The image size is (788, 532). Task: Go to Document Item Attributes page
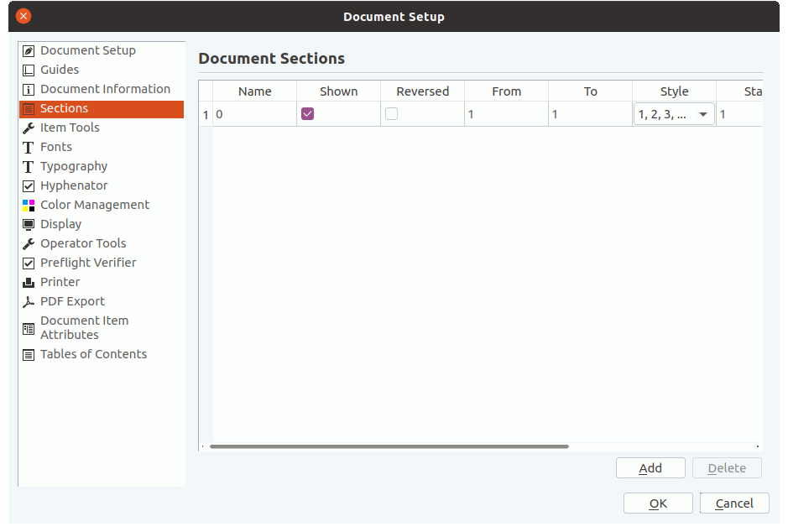(84, 327)
